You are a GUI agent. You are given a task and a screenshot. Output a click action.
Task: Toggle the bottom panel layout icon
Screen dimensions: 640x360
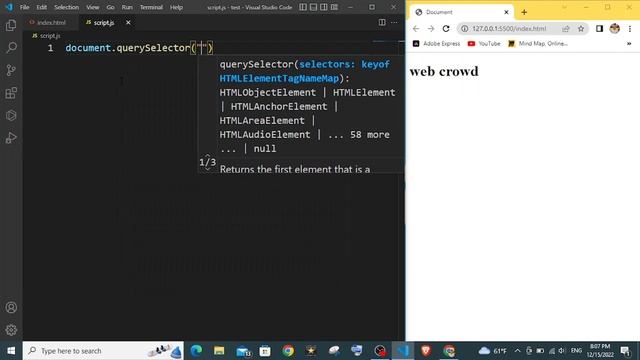[313, 7]
